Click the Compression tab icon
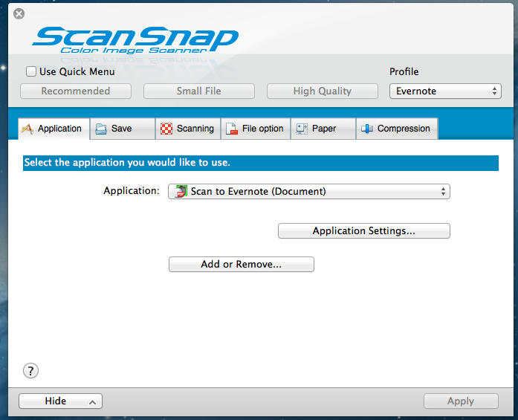The width and height of the screenshot is (518, 420). pos(367,129)
